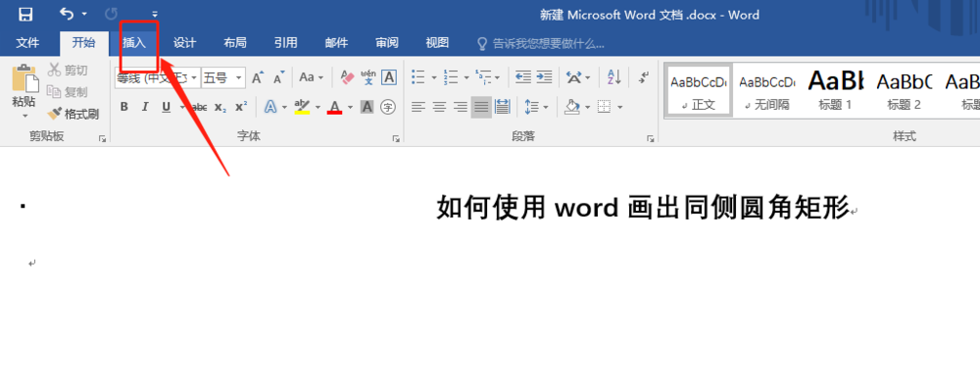Switch to the 开始 ribbon tab

[83, 42]
